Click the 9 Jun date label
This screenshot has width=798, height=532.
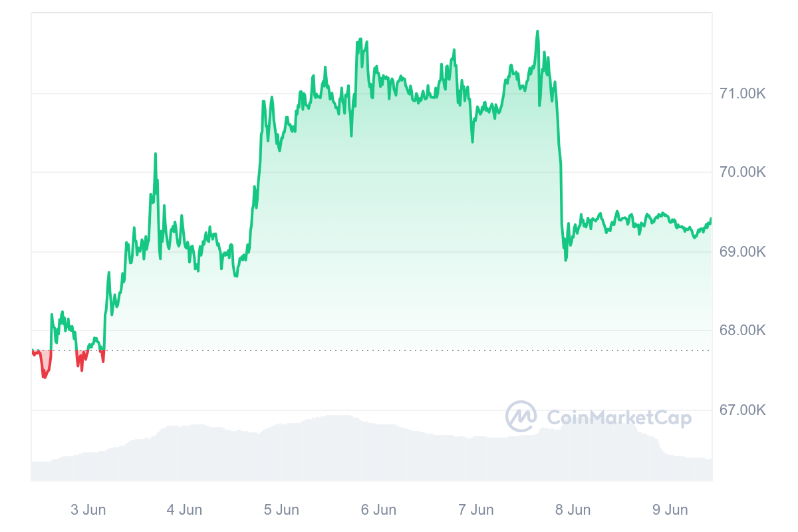click(670, 510)
